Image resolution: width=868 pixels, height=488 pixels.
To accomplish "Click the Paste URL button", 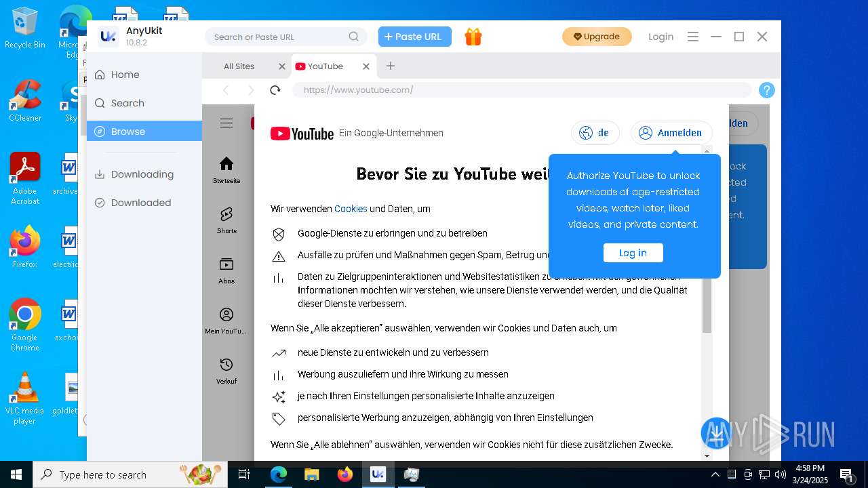I will coord(415,37).
